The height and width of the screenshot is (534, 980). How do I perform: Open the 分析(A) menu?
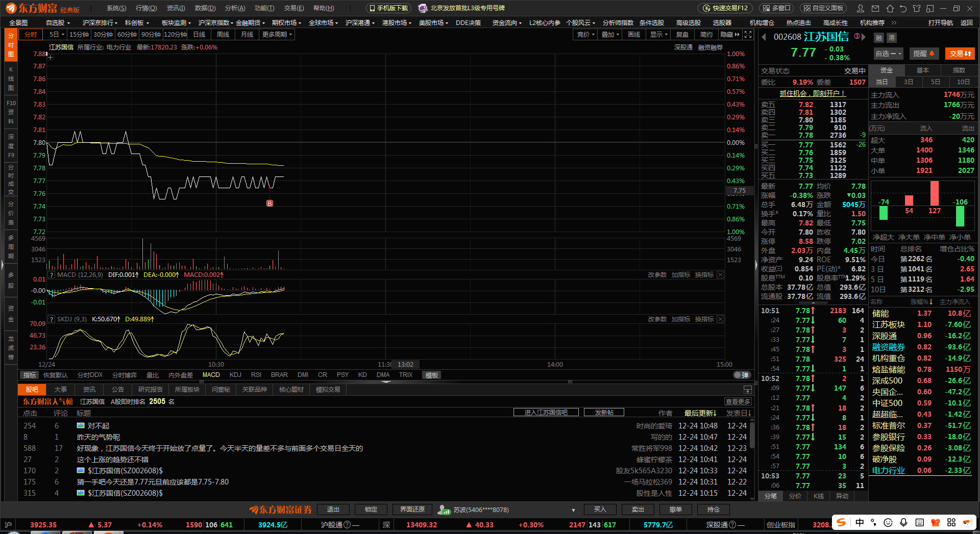235,8
